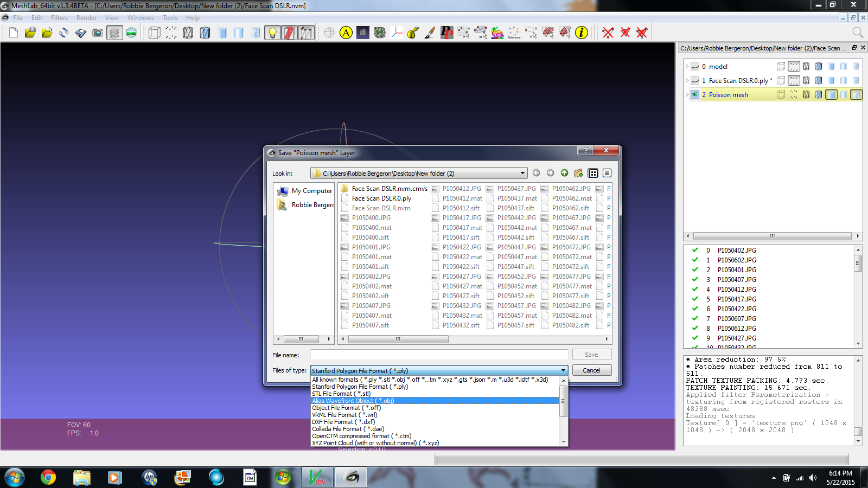Toggle wireframe mode on Face Scan DSLR.0.ply layer

coord(806,80)
